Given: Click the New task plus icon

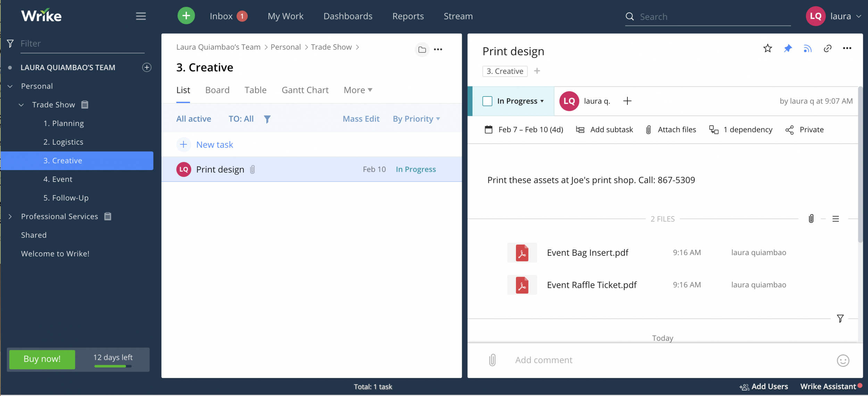Looking at the screenshot, I should coord(184,144).
